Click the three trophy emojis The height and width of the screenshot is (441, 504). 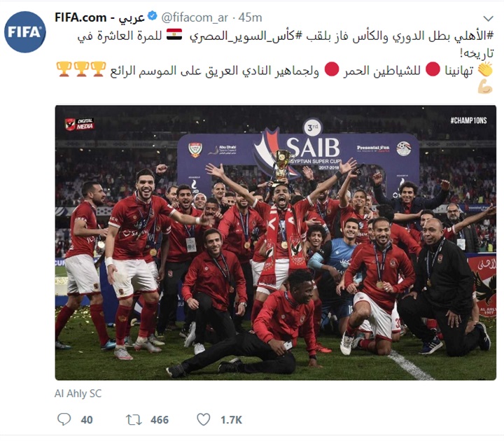[x=81, y=69]
